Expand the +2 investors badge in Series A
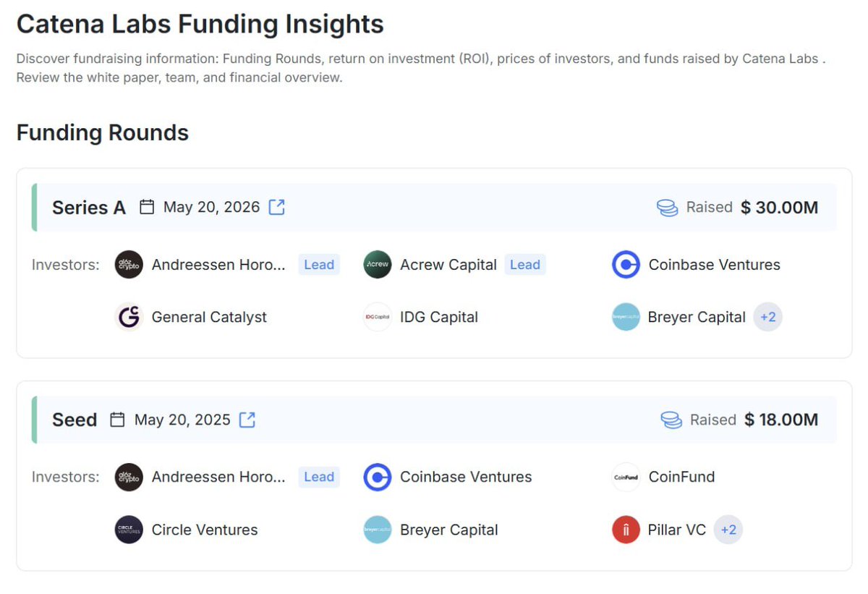Image resolution: width=868 pixels, height=594 pixels. pos(768,317)
